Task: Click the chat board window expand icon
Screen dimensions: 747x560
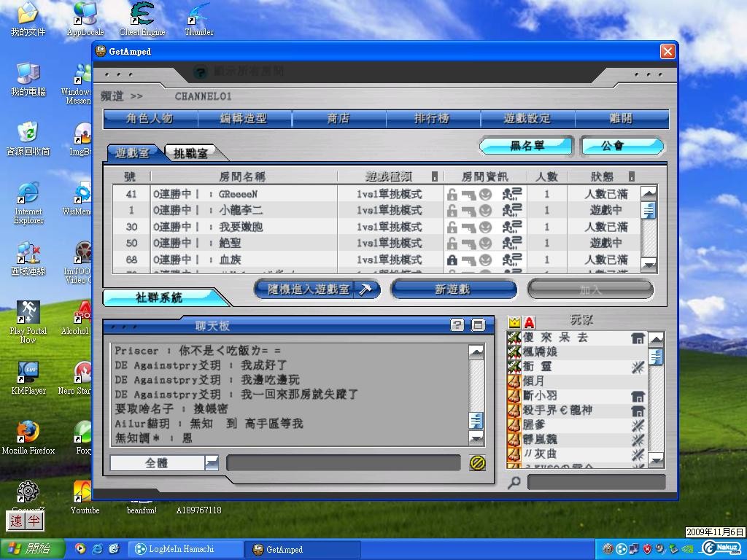Action: pos(478,325)
